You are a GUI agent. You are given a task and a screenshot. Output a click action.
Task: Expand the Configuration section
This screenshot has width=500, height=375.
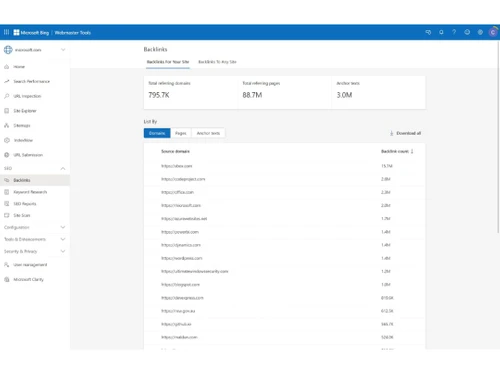tap(35, 227)
